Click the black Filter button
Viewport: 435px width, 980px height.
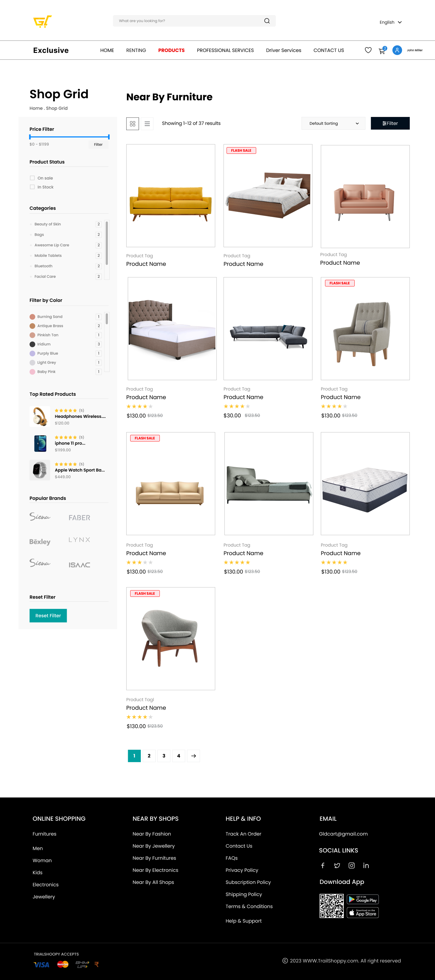coord(390,124)
